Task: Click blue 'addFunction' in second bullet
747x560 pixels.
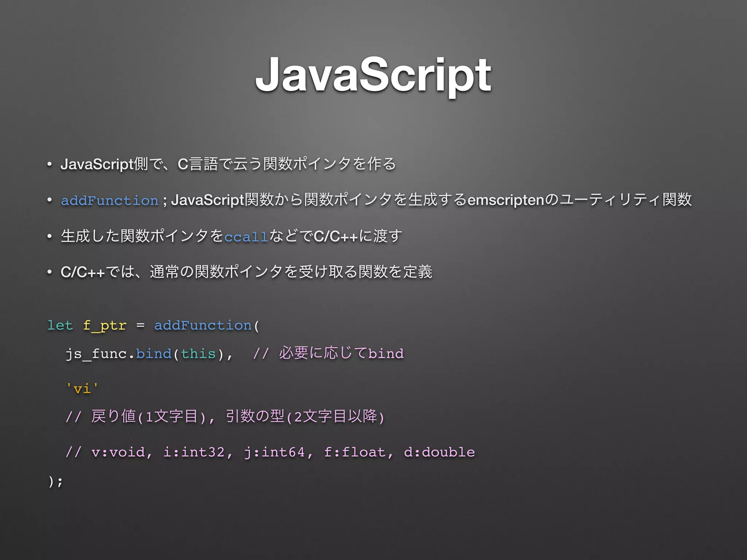Action: coord(109,201)
